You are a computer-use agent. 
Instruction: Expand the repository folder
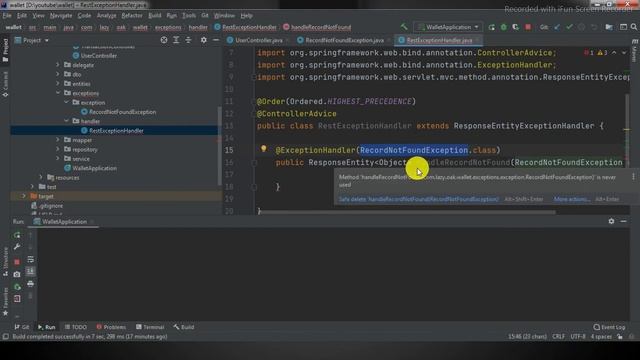[58, 149]
